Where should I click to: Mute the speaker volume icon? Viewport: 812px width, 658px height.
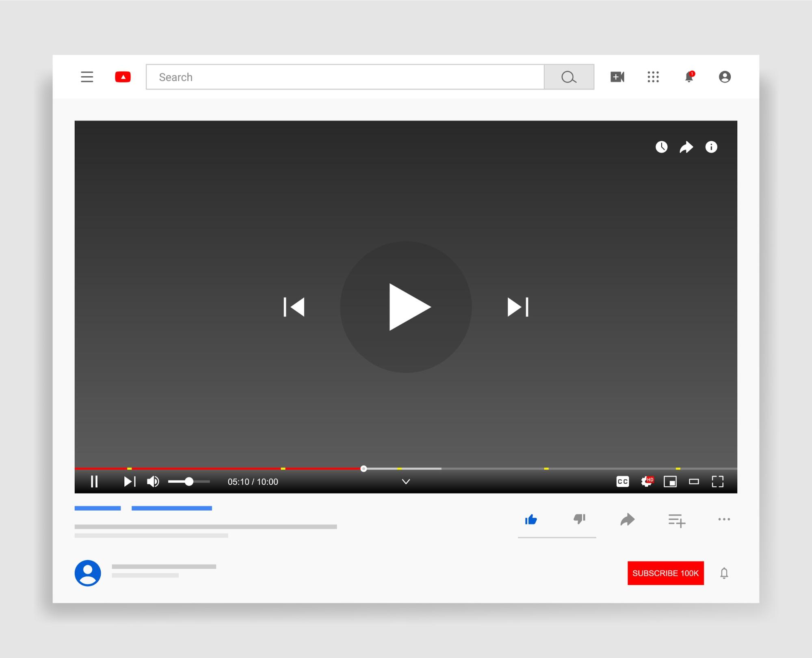coord(153,481)
